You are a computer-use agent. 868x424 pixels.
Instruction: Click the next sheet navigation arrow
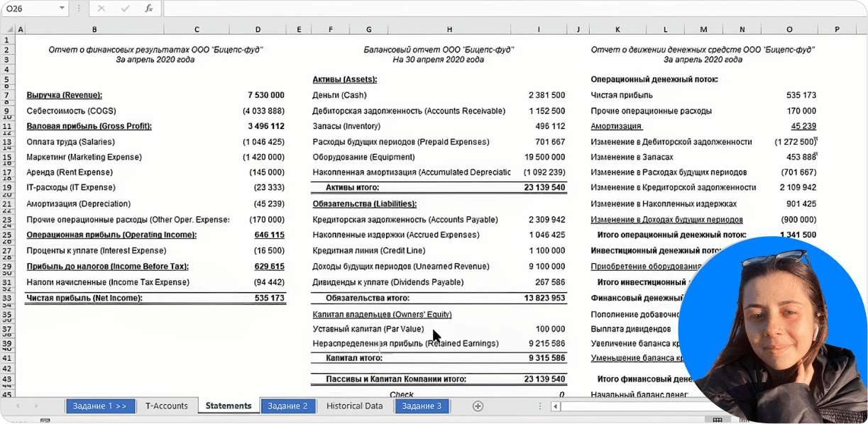pos(35,406)
